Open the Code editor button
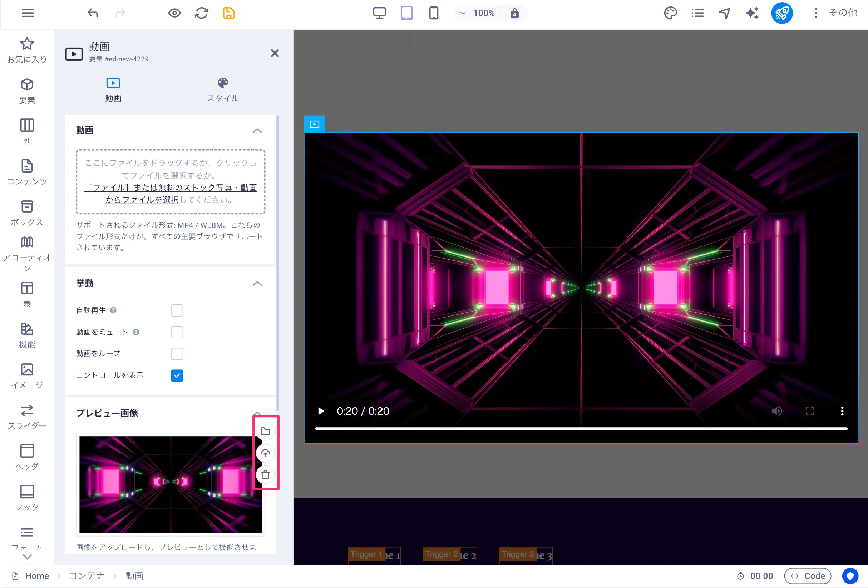The width and height of the screenshot is (868, 588). click(x=807, y=576)
